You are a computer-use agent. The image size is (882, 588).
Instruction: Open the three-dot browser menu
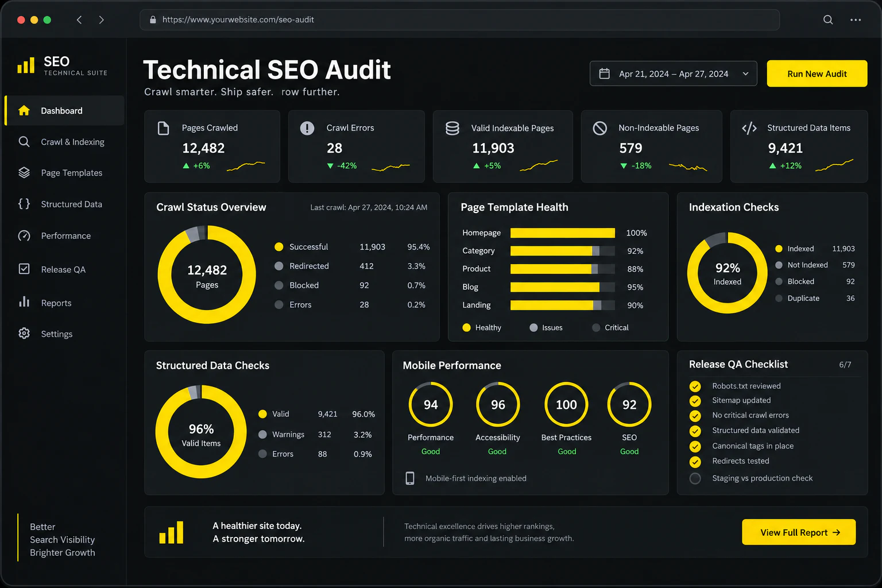856,20
